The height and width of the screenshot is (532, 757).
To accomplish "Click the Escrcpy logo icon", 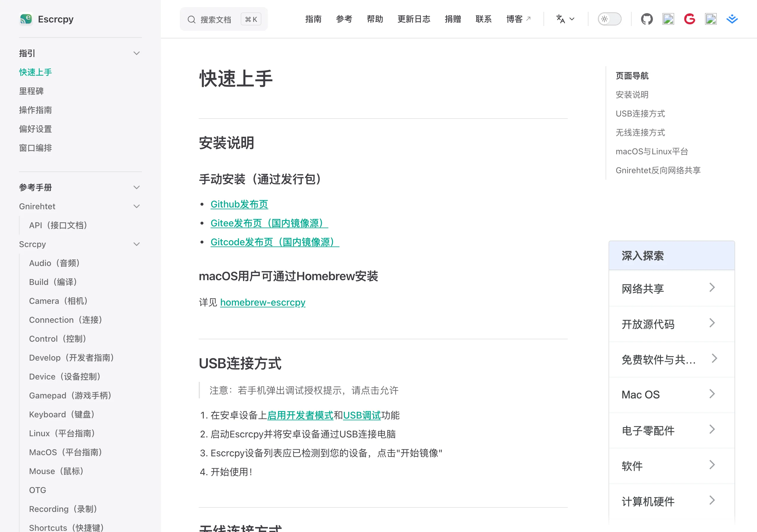I will [x=26, y=19].
